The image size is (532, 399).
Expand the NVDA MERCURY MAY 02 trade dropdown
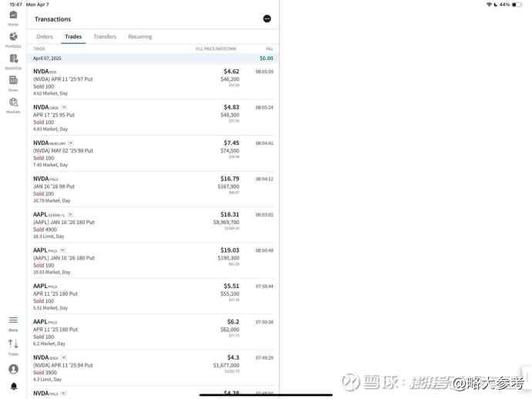(x=71, y=143)
